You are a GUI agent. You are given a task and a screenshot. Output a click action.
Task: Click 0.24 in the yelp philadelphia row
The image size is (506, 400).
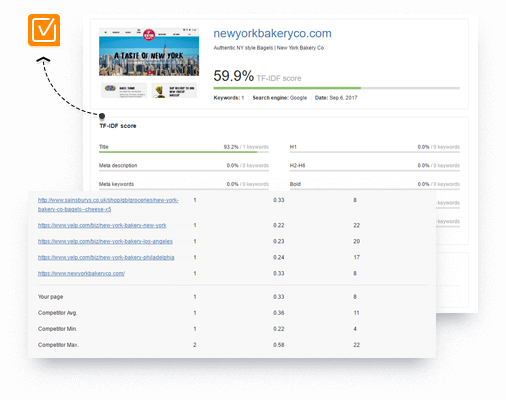(279, 257)
